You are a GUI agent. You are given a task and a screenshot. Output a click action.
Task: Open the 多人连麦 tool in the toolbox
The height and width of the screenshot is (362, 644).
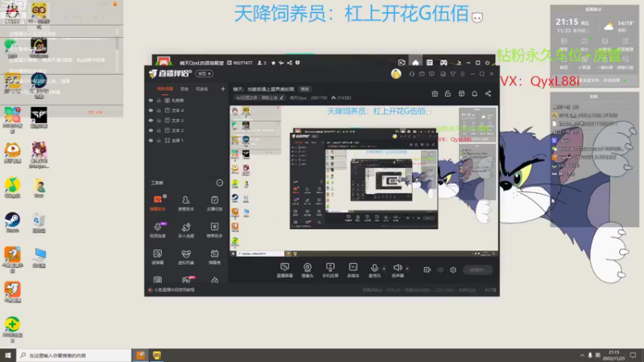[186, 230]
